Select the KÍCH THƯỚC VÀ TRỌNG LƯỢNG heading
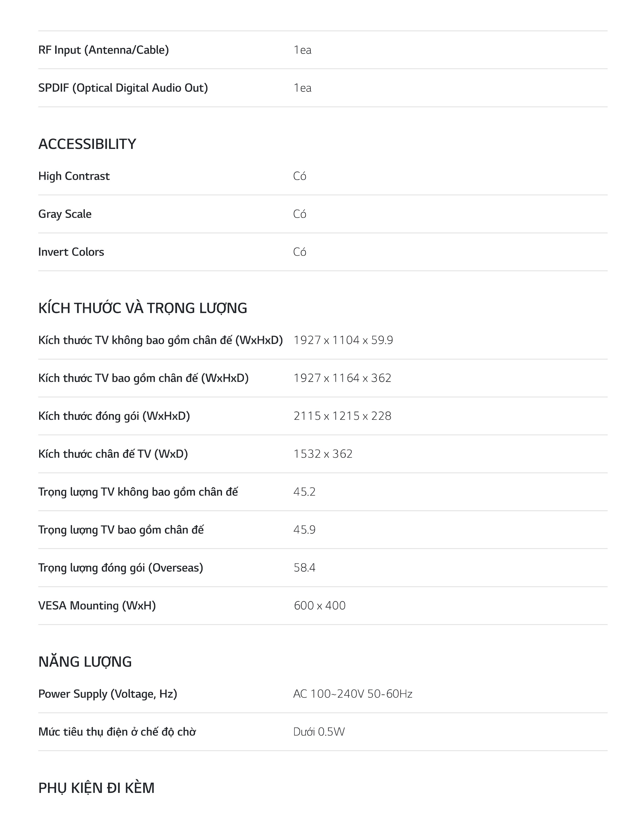644x833 pixels. coord(143,308)
